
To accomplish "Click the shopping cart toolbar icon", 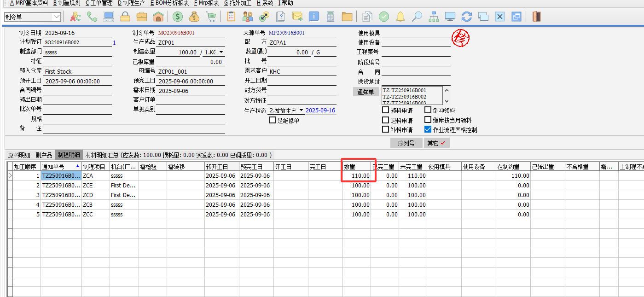I will coord(211,17).
